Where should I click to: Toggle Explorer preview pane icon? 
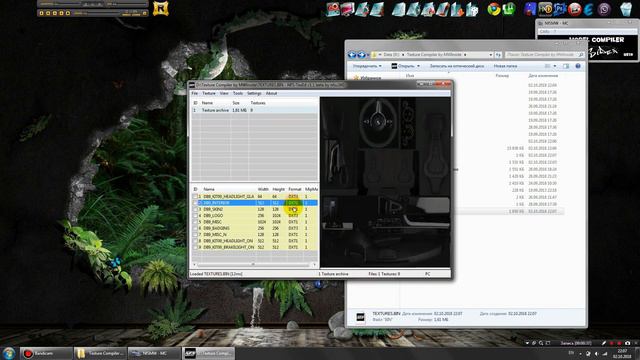[566, 66]
